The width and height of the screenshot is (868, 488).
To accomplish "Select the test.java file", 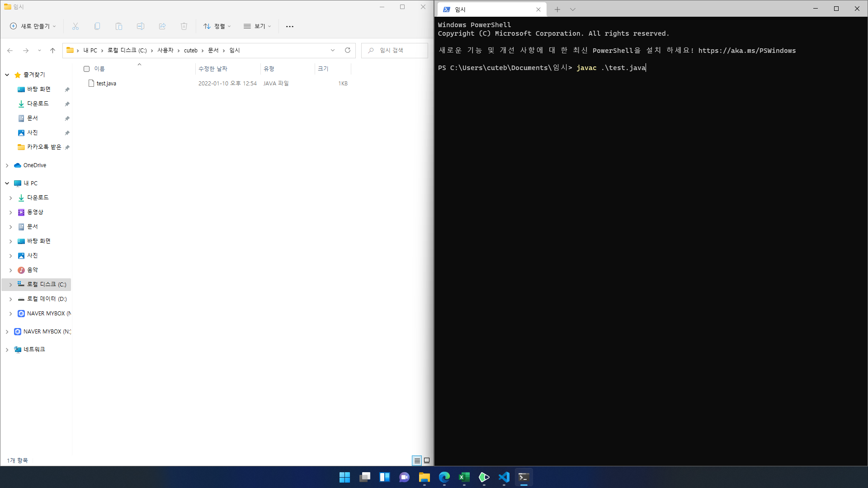I will point(106,84).
